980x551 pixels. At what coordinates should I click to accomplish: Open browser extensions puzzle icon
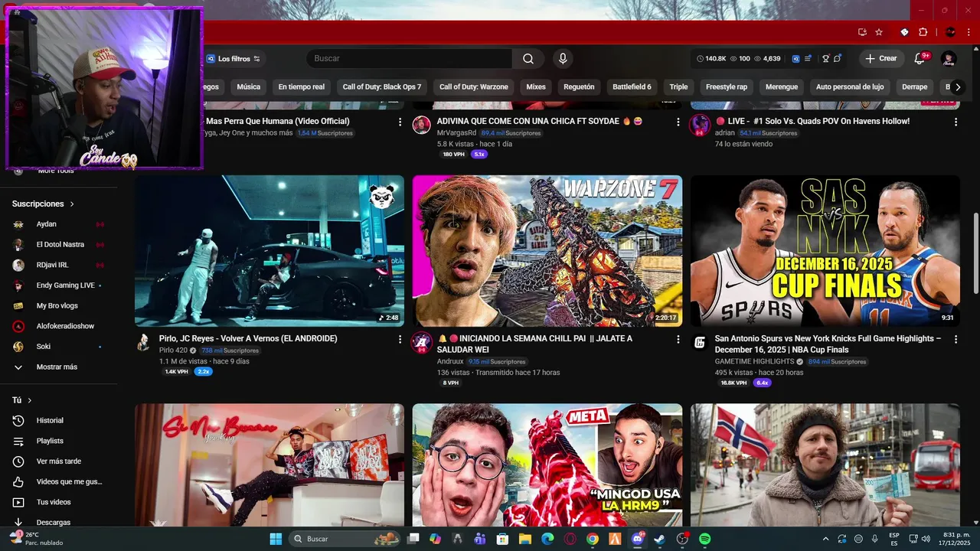923,32
